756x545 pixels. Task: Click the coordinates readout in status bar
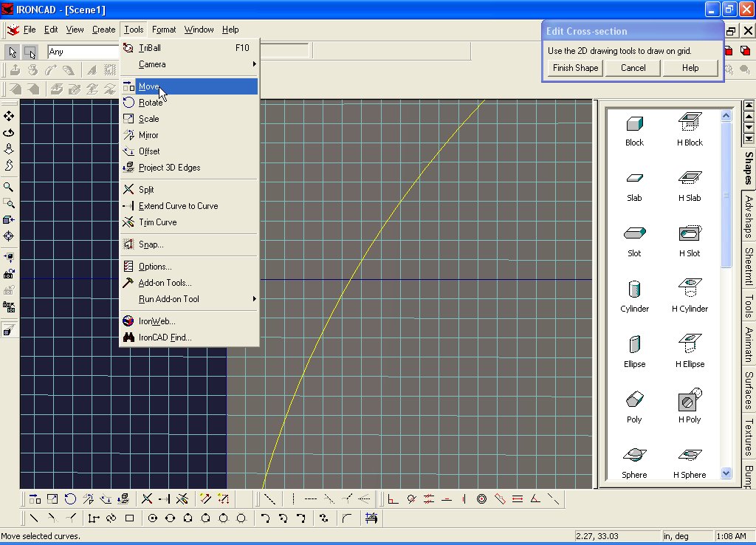tap(616, 536)
